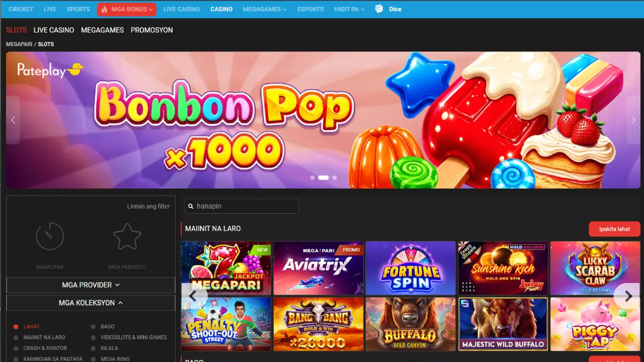Image resolution: width=644 pixels, height=362 pixels.
Task: Click the magnifier icon in search box
Action: [x=191, y=206]
